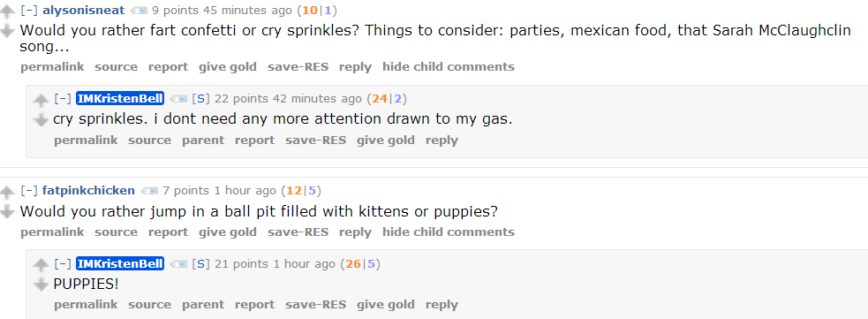Upvote the PUPPIES! reply
Image resolution: width=868 pixels, height=319 pixels.
(x=41, y=266)
